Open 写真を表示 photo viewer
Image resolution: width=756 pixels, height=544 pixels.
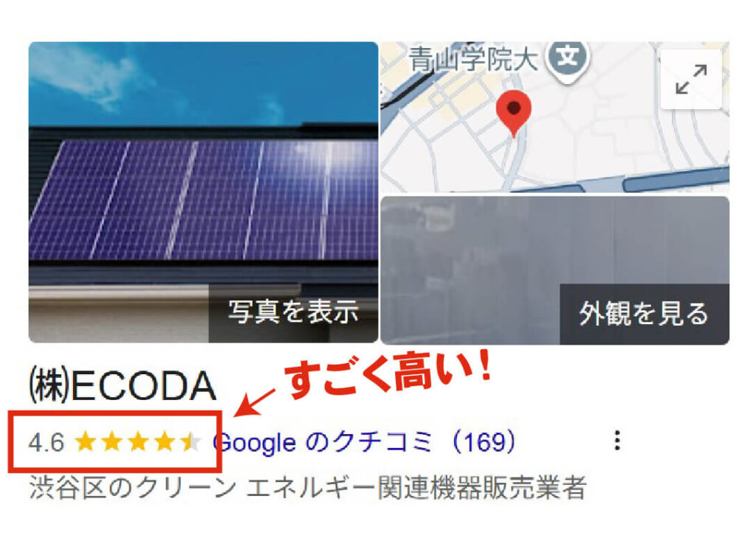(x=293, y=312)
